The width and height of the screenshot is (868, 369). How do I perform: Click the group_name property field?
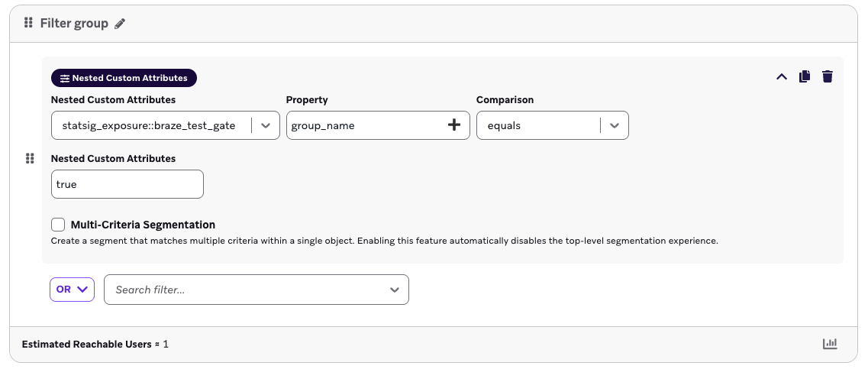click(x=363, y=125)
